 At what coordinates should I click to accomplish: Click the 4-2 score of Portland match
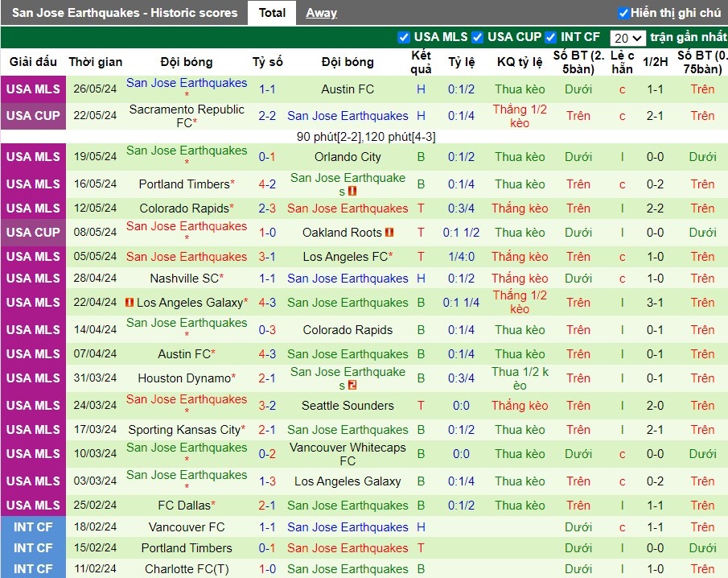267,184
